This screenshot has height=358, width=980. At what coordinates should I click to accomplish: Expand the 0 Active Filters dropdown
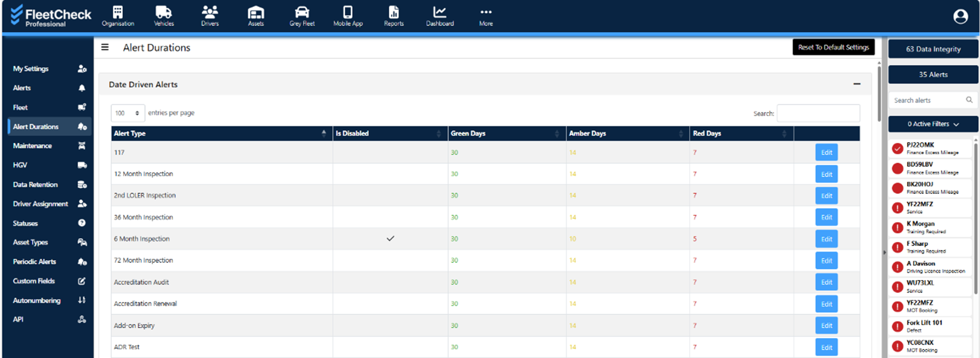point(933,124)
